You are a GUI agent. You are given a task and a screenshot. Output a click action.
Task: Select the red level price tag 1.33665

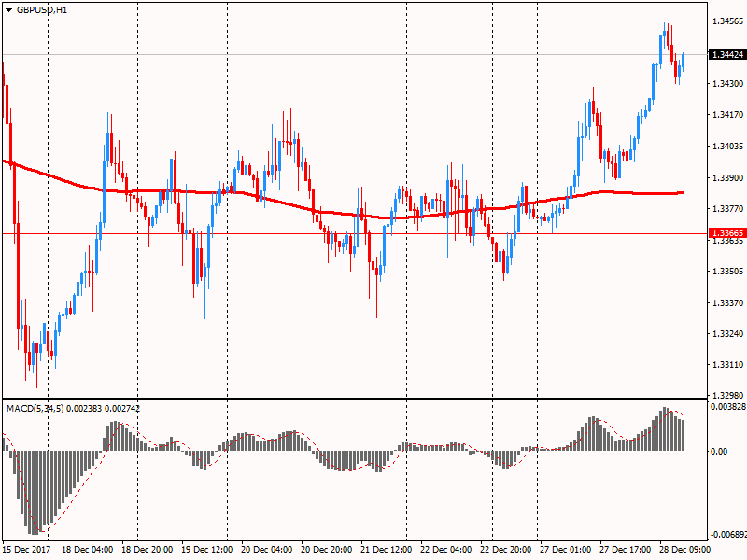(726, 233)
